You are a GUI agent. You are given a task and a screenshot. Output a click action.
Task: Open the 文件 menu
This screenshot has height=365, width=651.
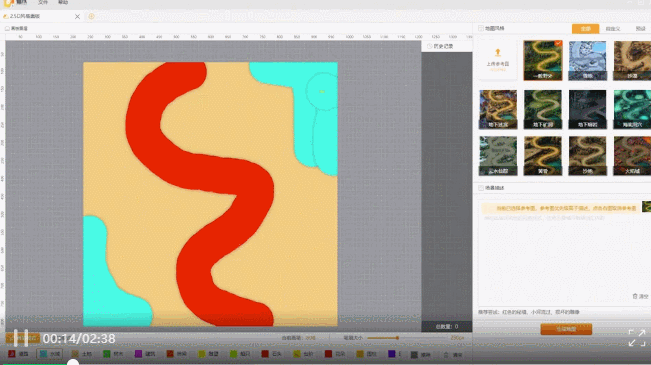tap(43, 2)
